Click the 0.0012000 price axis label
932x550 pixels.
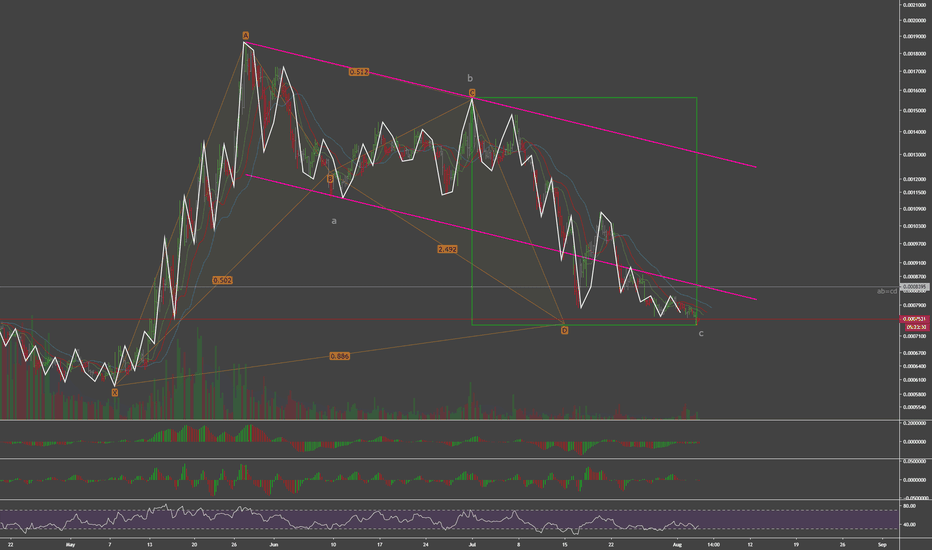pyautogui.click(x=914, y=179)
